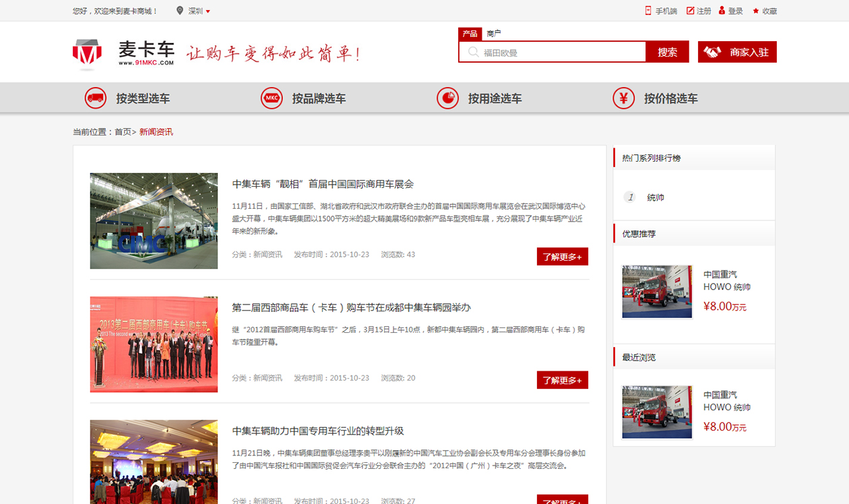Viewport: 849px width, 504px height.
Task: Click the truck icon for 按类型选车
Action: 96,98
